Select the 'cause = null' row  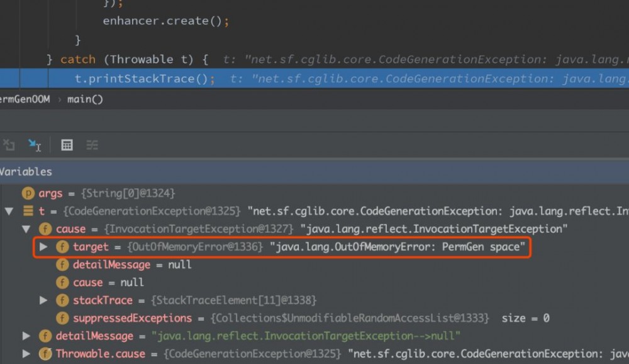pos(314,282)
